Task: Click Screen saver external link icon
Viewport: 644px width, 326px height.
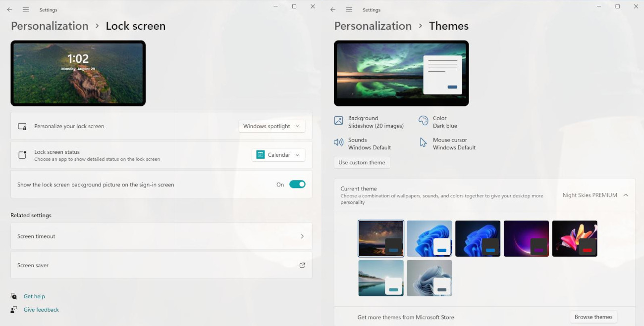Action: pyautogui.click(x=302, y=265)
